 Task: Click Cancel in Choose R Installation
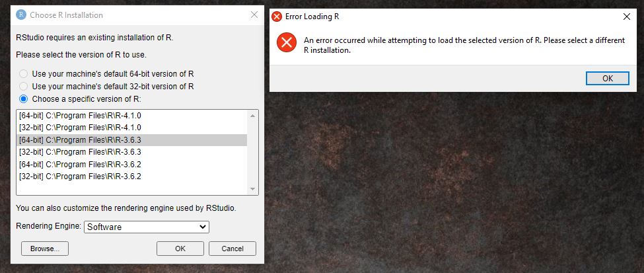click(x=233, y=249)
